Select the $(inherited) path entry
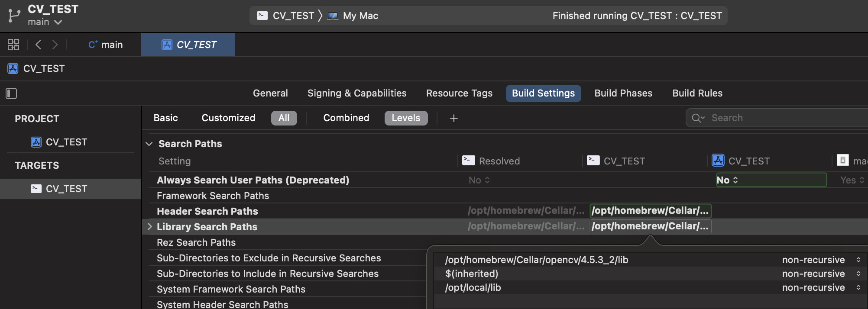The height and width of the screenshot is (309, 868). coord(472,274)
